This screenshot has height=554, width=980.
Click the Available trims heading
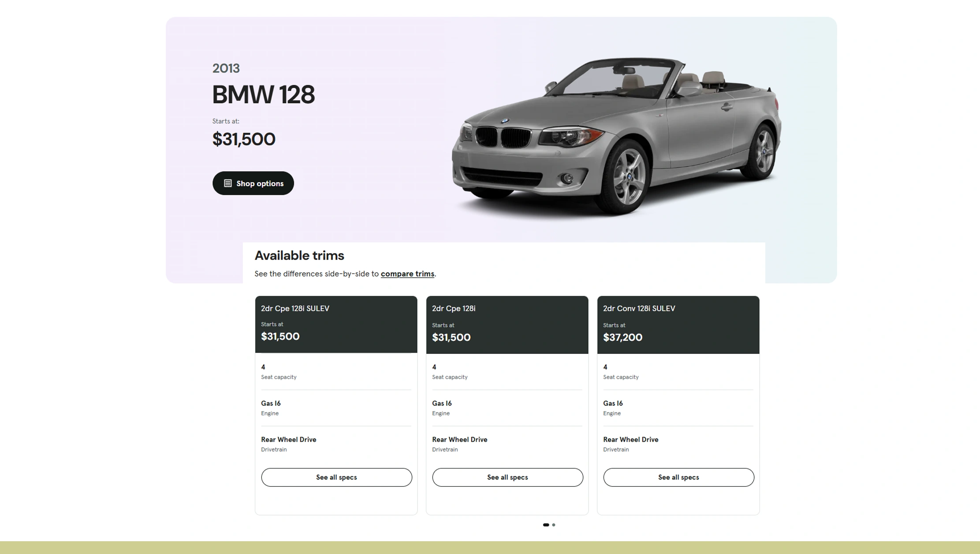(x=299, y=256)
